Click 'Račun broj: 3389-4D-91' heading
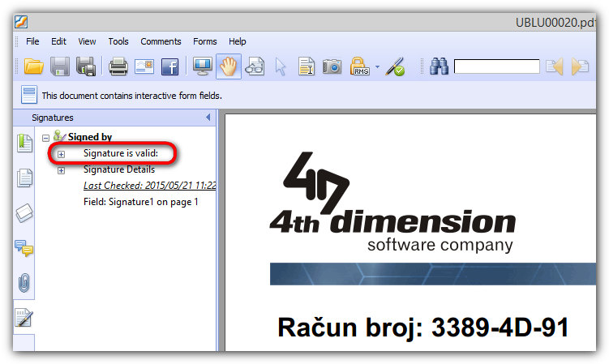Viewport: 609px width, 364px height. coord(423,327)
